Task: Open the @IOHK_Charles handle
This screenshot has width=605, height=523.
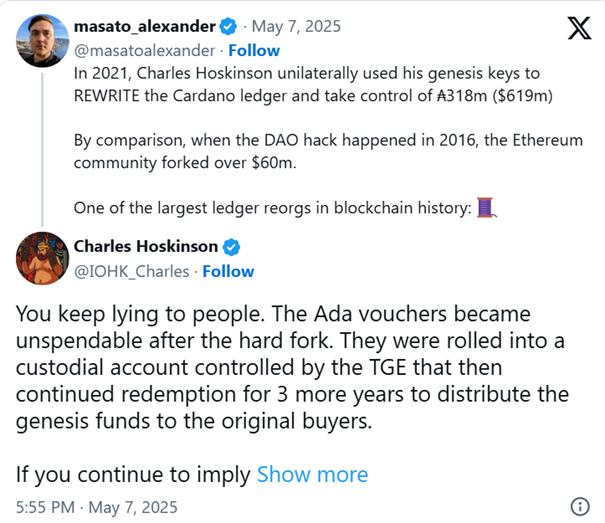Action: point(132,271)
